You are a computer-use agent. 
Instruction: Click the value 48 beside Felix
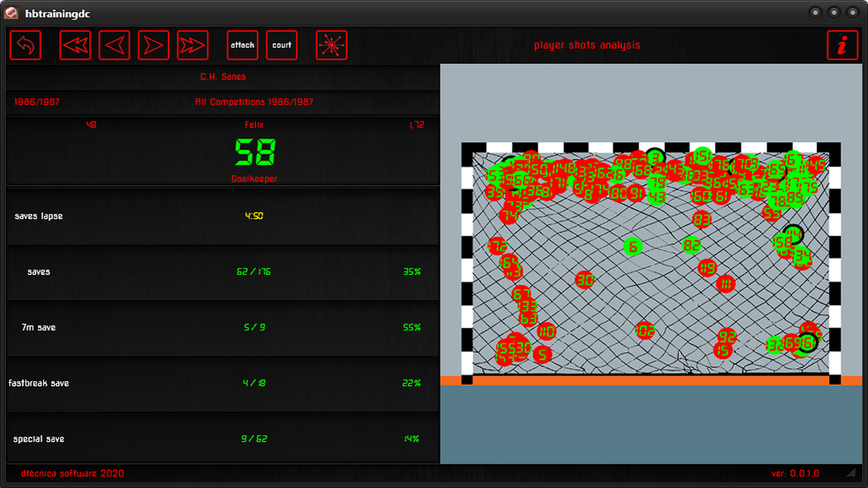click(91, 125)
